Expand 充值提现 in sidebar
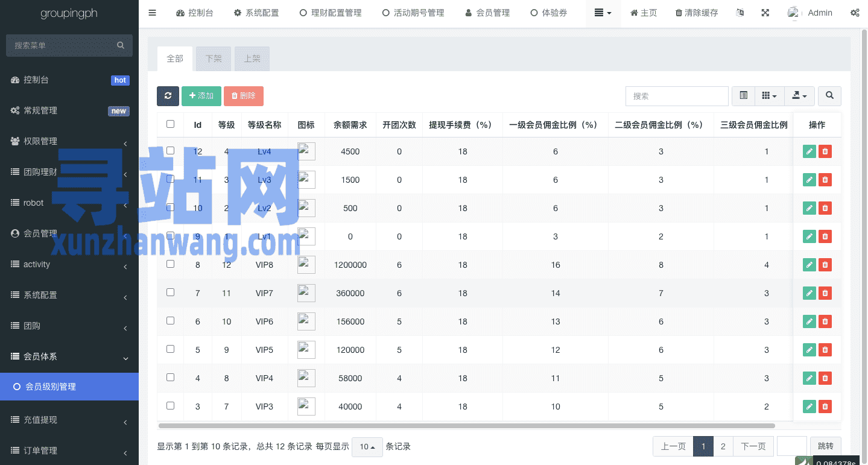868x465 pixels. 69,420
